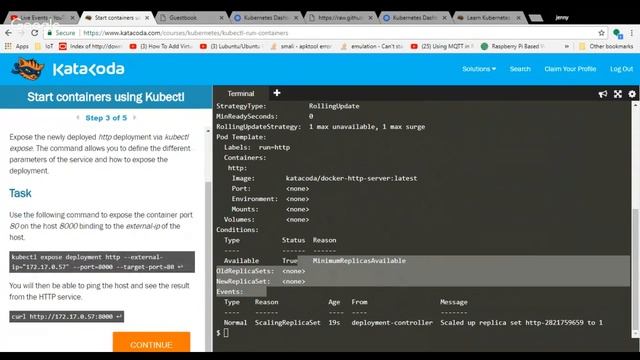Click the Task heading
Screen dimensions: 640x360
(20, 193)
